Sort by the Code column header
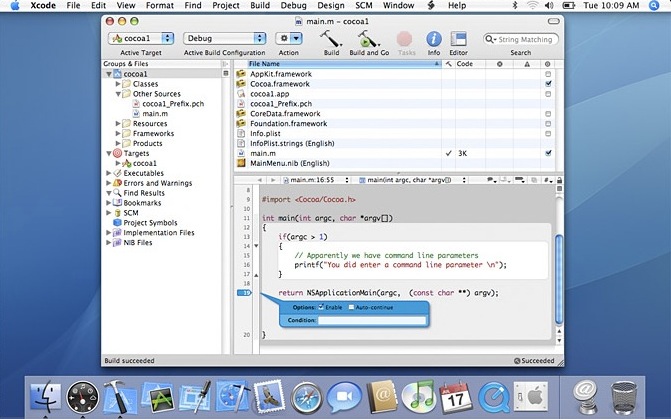 (470, 64)
